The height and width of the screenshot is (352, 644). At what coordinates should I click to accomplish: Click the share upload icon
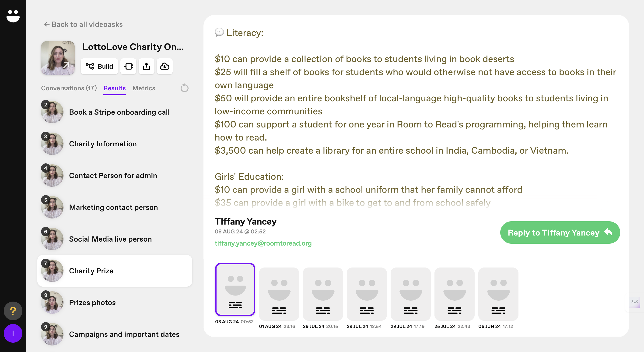(x=147, y=66)
